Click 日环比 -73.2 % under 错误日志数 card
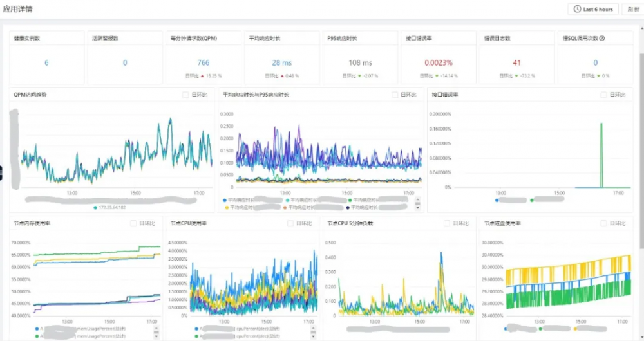The height and width of the screenshot is (341, 644). [516, 76]
